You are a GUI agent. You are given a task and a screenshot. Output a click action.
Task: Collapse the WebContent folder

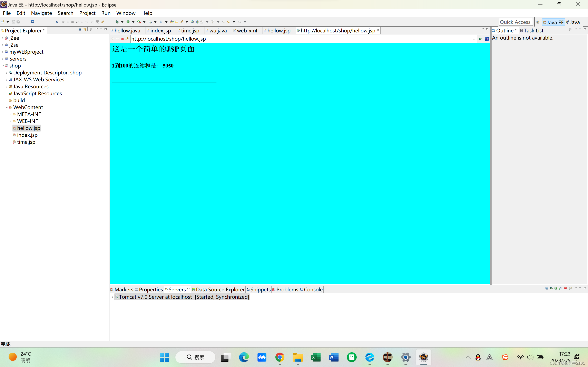(7, 107)
